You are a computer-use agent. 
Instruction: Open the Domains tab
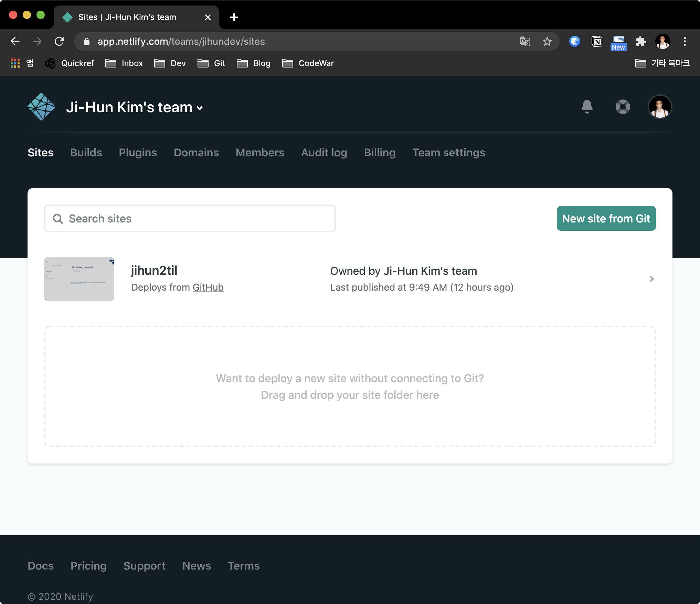(196, 153)
